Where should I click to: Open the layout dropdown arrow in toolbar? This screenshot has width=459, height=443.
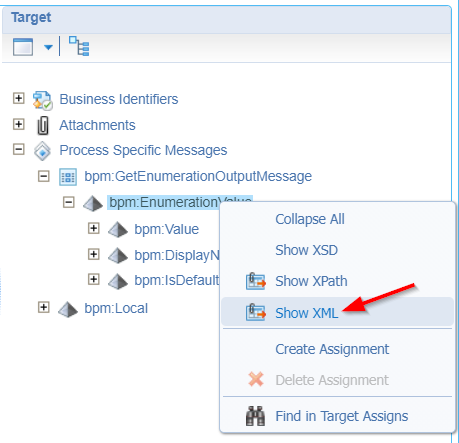[x=48, y=47]
